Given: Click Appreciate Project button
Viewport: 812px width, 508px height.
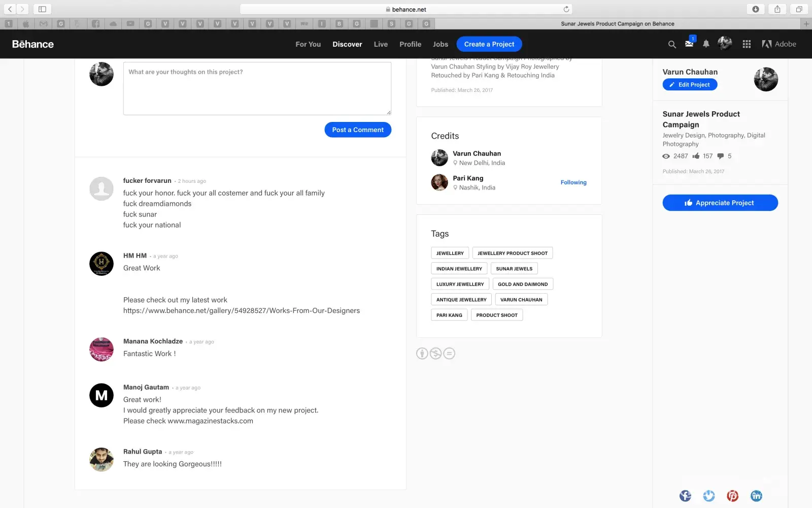Looking at the screenshot, I should point(720,203).
